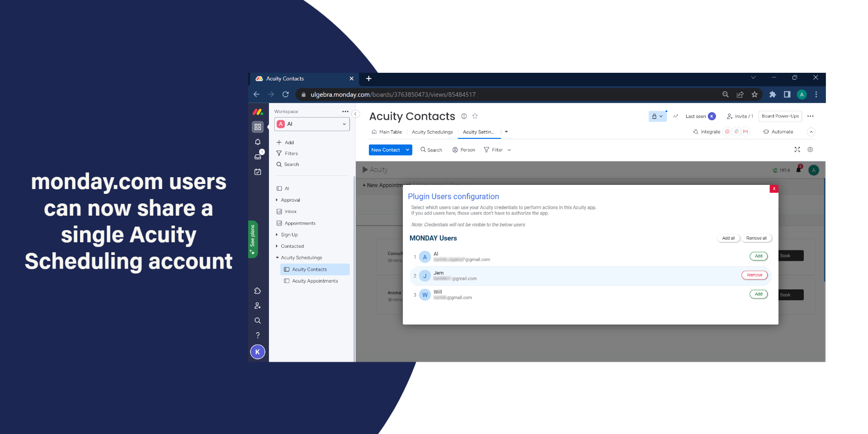Open the inbox tray icon with badge
This screenshot has width=868, height=434.
[258, 156]
